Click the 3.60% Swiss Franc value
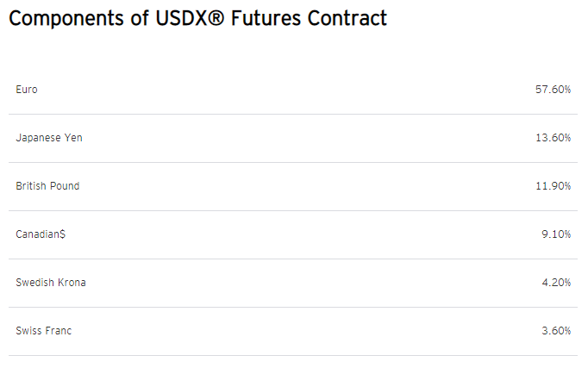This screenshot has width=588, height=368. [x=556, y=331]
